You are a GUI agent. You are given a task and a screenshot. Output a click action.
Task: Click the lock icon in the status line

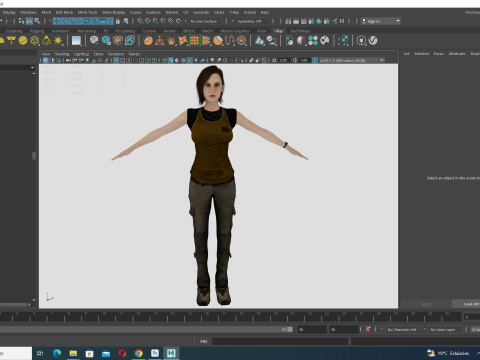coord(118,21)
